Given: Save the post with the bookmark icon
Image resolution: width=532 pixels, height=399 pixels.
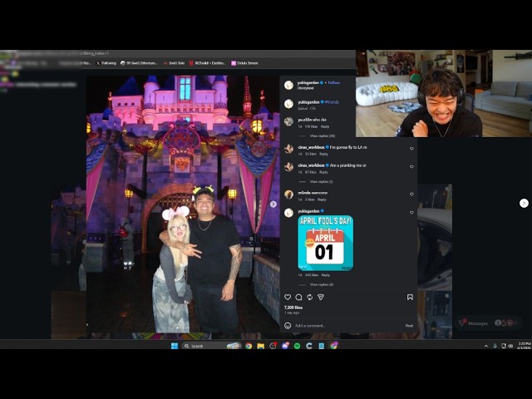Looking at the screenshot, I should [410, 298].
